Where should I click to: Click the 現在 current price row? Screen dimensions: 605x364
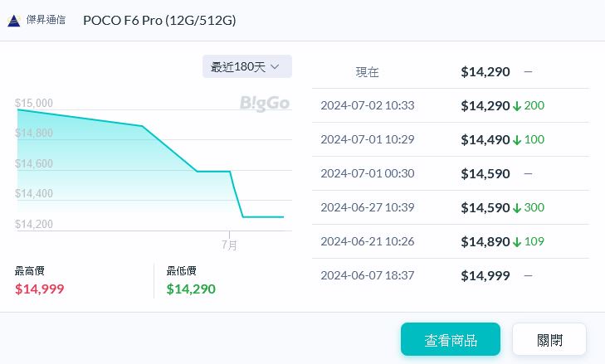[367, 72]
